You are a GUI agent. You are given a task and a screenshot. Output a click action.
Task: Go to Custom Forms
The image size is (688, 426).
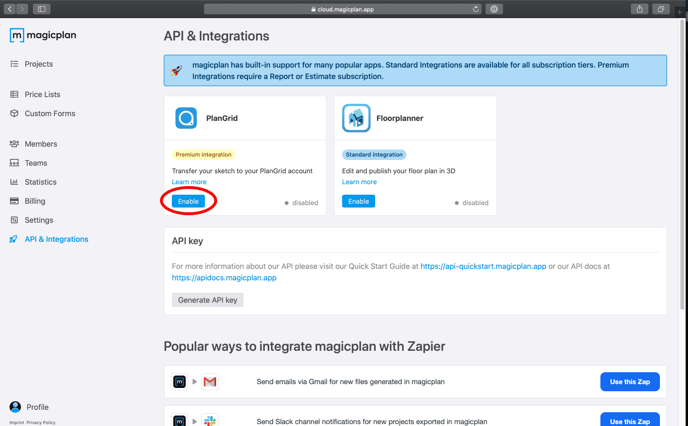click(50, 113)
